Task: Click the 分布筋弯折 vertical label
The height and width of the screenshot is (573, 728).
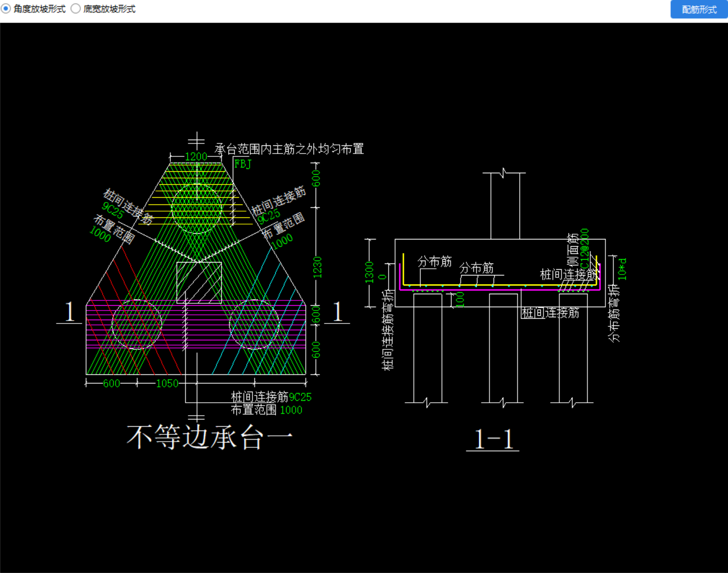Action: [614, 313]
